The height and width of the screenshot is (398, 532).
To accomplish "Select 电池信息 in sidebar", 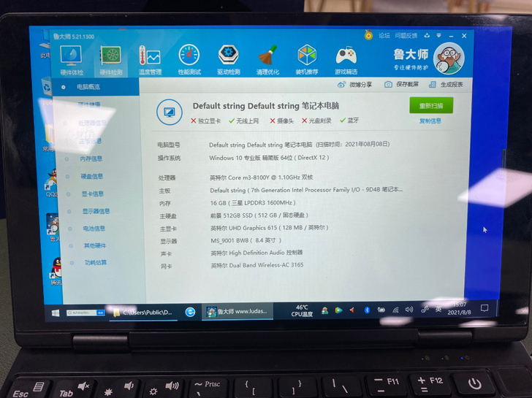I will pyautogui.click(x=94, y=229).
